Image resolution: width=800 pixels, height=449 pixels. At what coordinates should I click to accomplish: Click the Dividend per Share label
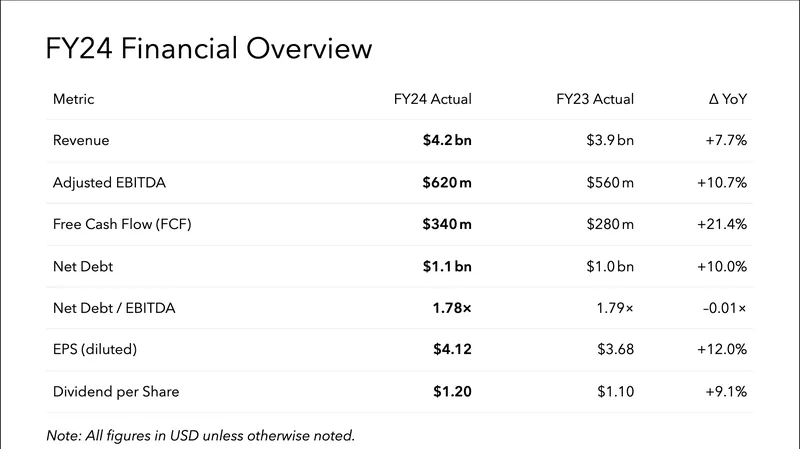(116, 392)
